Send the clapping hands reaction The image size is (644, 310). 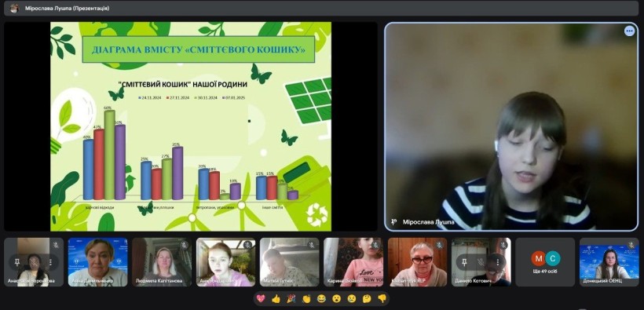306,298
